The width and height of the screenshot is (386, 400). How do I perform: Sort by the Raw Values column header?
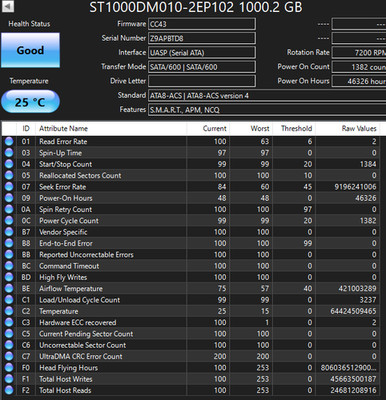(348, 129)
